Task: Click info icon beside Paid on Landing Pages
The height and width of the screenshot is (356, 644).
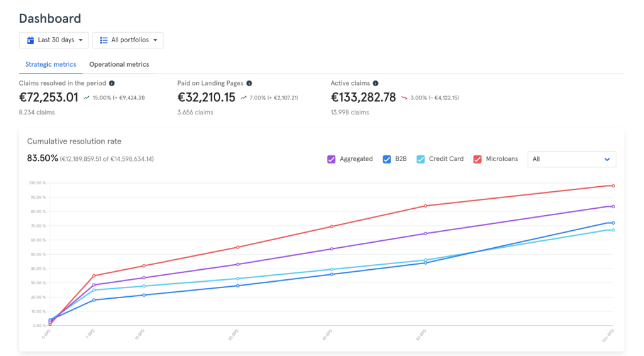Action: click(249, 83)
